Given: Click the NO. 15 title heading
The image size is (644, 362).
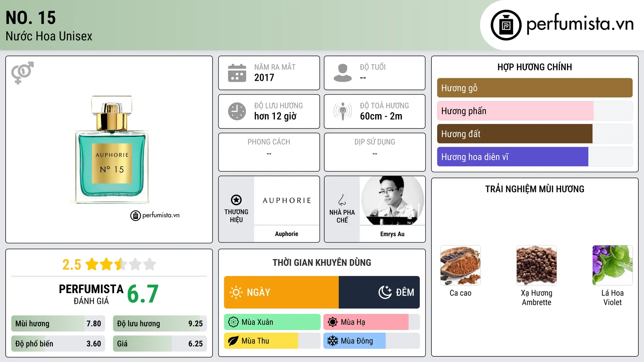Looking at the screenshot, I should coord(31,18).
